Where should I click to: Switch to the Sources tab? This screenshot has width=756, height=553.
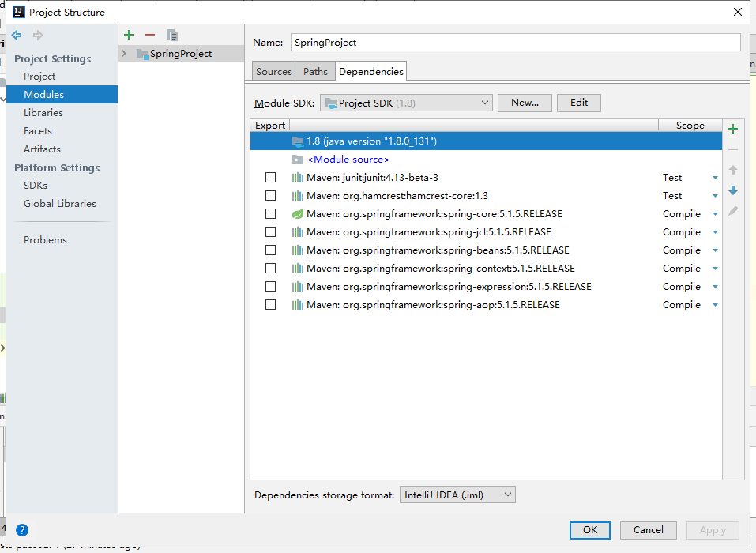(x=274, y=71)
